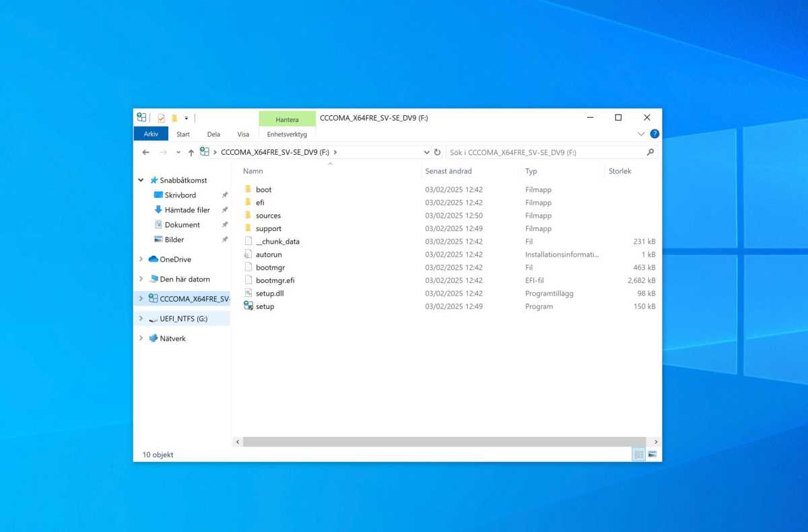Refresh the folder with the refresh icon
808x532 pixels.
click(438, 152)
